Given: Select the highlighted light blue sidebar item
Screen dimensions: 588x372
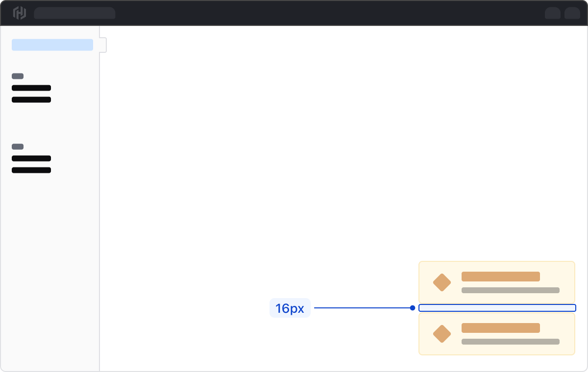Looking at the screenshot, I should pyautogui.click(x=52, y=45).
